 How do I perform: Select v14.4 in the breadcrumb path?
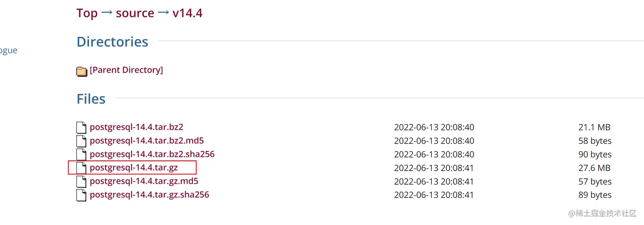coord(187,13)
